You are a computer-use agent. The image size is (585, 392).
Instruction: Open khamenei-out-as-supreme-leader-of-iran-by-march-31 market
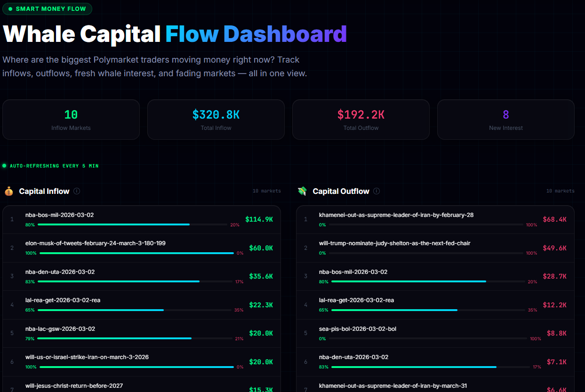click(435, 384)
